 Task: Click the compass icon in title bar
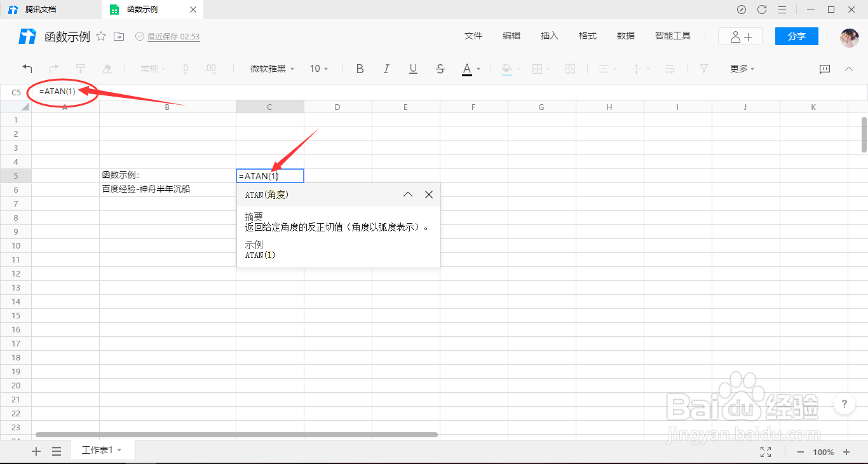click(x=742, y=10)
